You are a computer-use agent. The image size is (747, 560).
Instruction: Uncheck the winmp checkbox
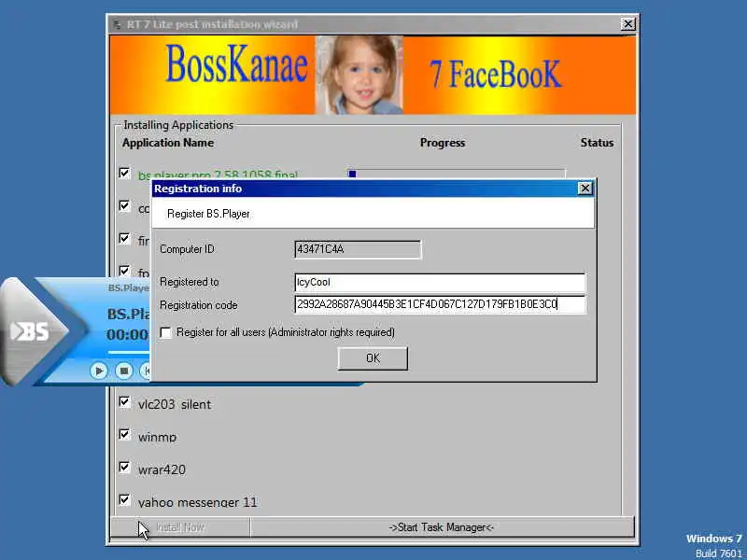pos(125,434)
